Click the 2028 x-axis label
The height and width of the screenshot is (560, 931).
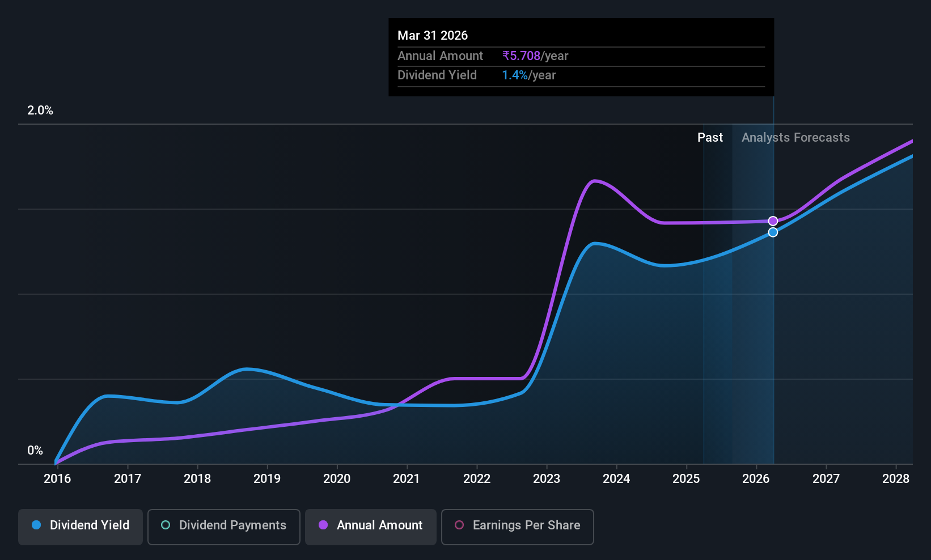[896, 479]
